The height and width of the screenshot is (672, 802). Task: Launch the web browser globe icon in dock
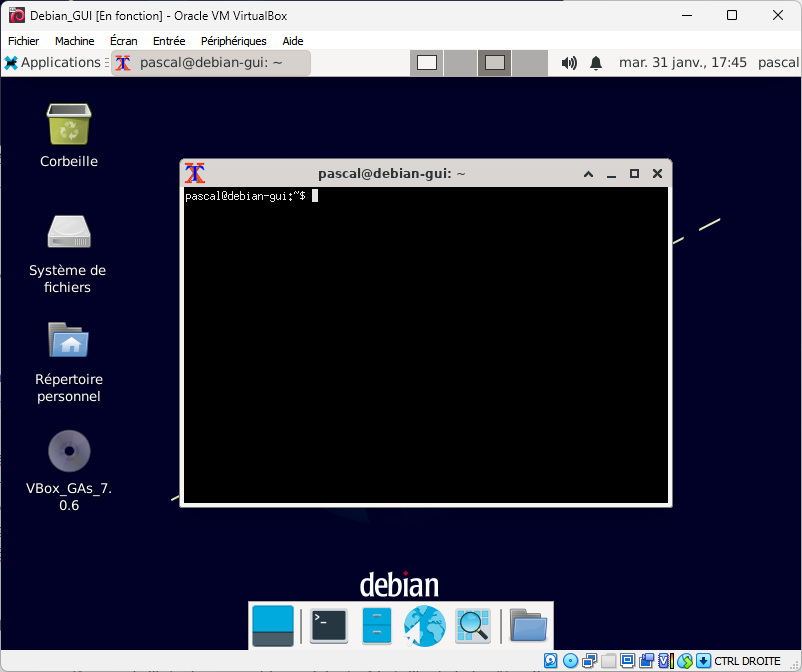(x=424, y=626)
